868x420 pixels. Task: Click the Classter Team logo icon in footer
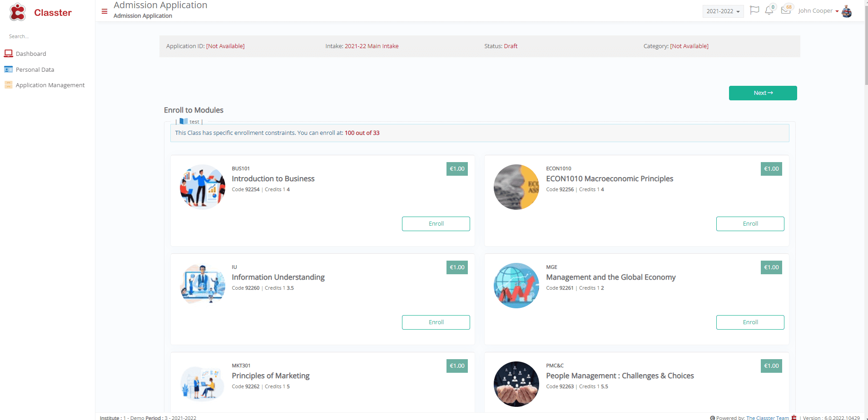tap(794, 418)
